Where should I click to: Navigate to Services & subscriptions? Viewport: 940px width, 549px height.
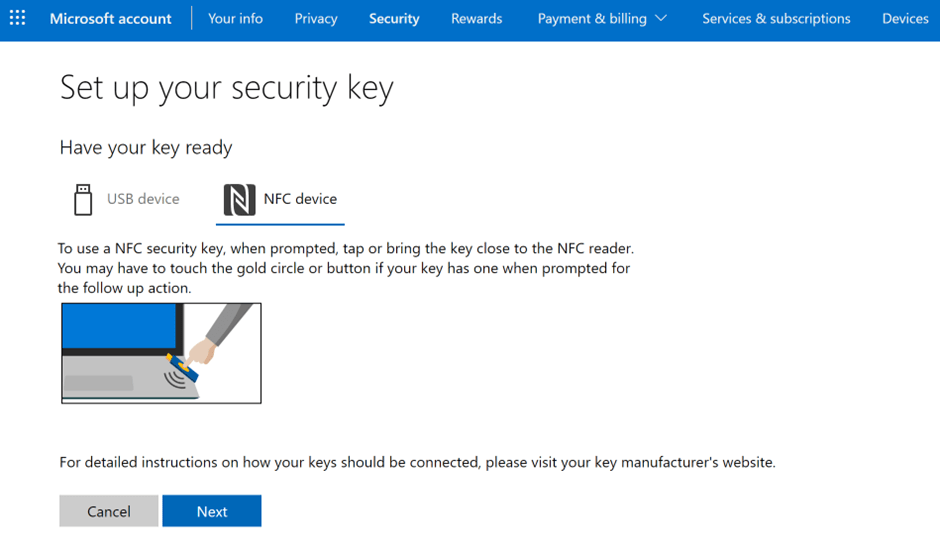click(776, 18)
